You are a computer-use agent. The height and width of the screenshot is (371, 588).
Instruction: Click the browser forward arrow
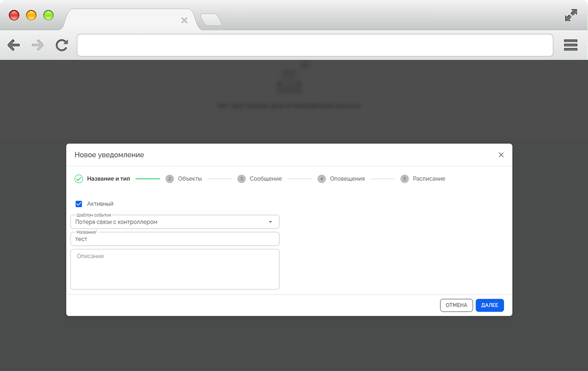38,45
